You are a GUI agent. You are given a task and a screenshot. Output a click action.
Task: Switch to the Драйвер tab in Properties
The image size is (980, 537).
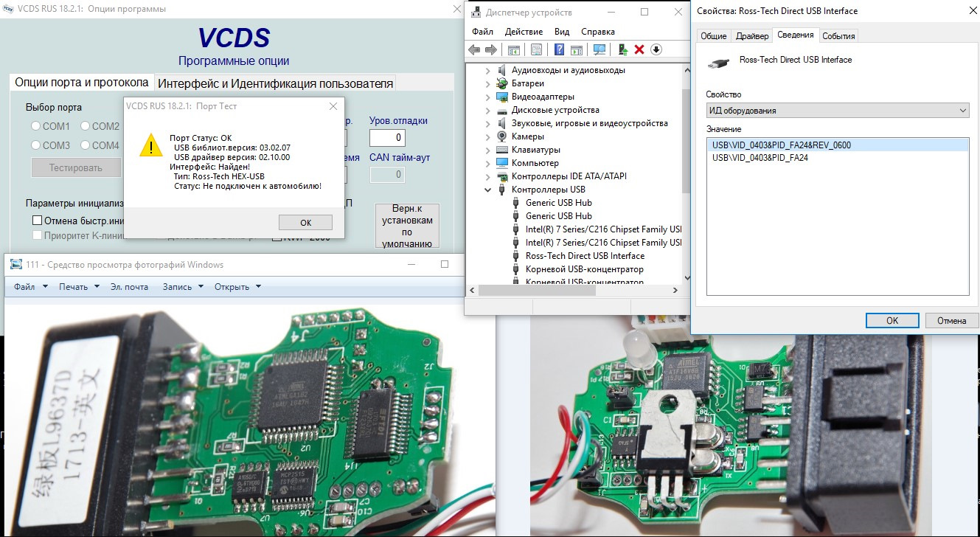coord(752,36)
